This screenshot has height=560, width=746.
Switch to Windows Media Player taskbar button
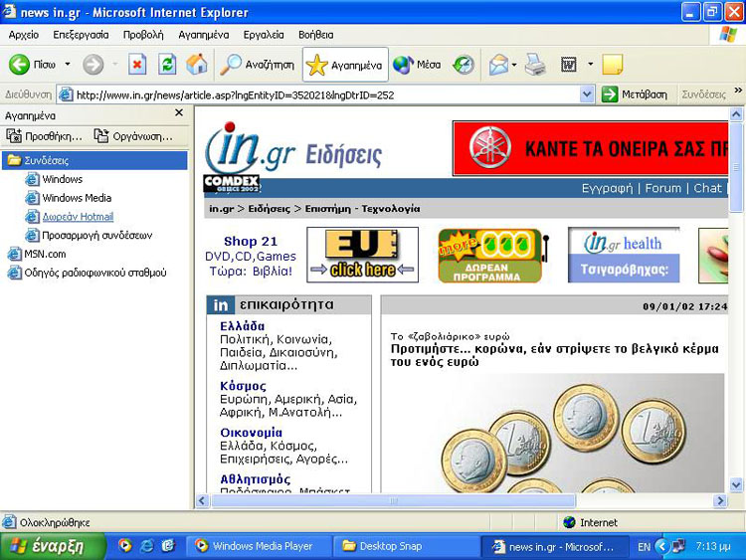pyautogui.click(x=259, y=546)
